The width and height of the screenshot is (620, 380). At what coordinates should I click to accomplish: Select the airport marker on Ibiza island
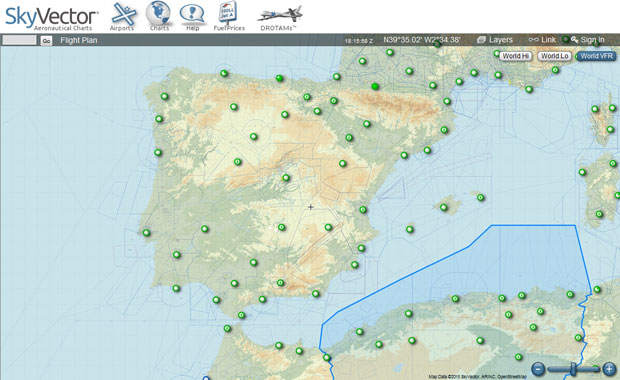[410, 229]
